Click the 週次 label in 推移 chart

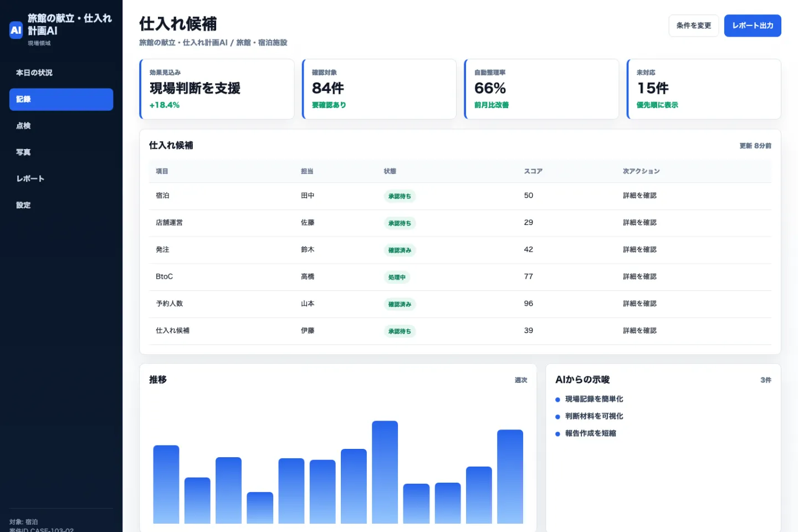(x=521, y=380)
